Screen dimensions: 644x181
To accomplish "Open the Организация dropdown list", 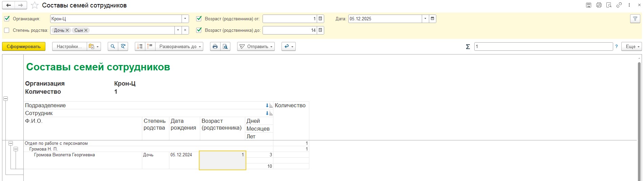I will 185,19.
